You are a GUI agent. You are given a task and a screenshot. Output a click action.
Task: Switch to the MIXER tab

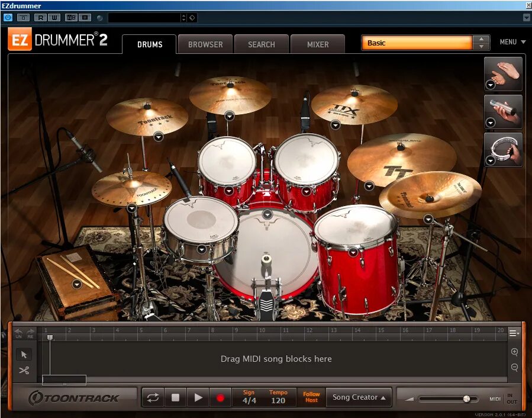[x=318, y=44]
